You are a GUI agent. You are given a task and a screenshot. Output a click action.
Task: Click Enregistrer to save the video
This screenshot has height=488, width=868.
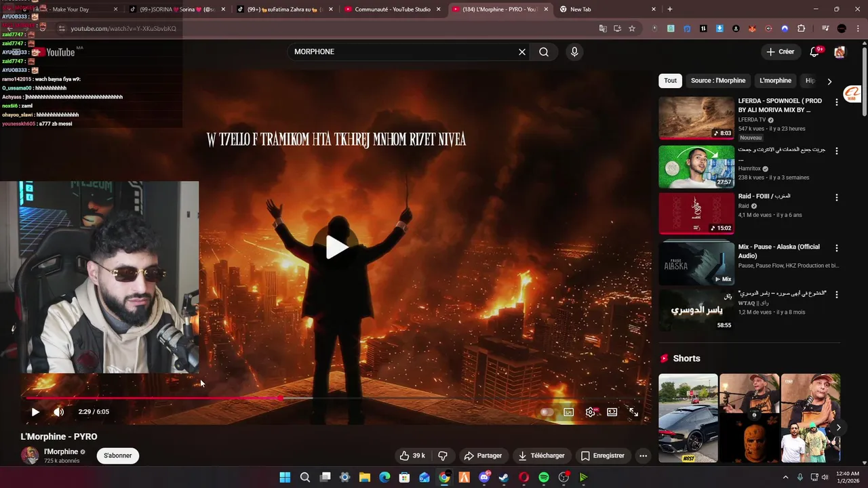603,455
